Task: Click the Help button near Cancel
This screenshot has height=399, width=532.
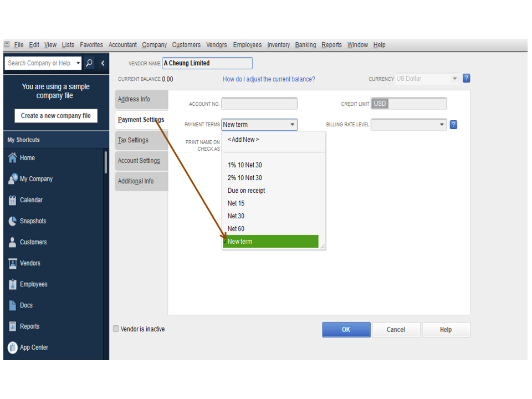Action: (446, 329)
